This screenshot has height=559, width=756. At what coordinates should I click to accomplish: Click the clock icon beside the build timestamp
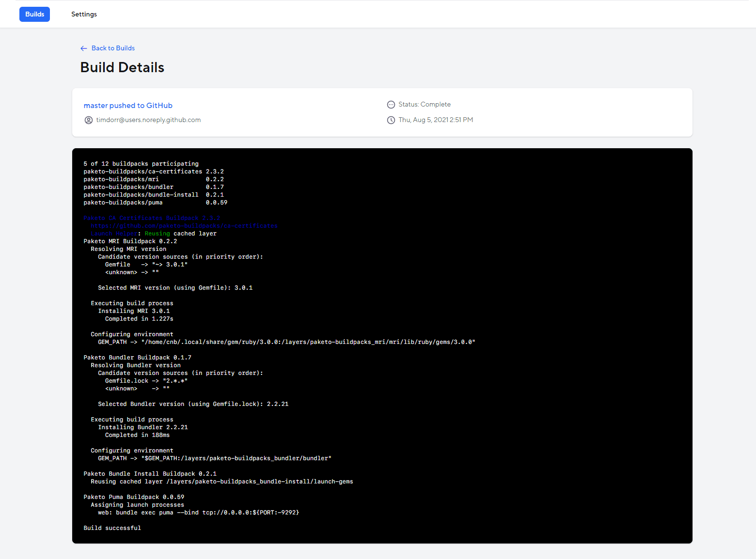click(391, 120)
